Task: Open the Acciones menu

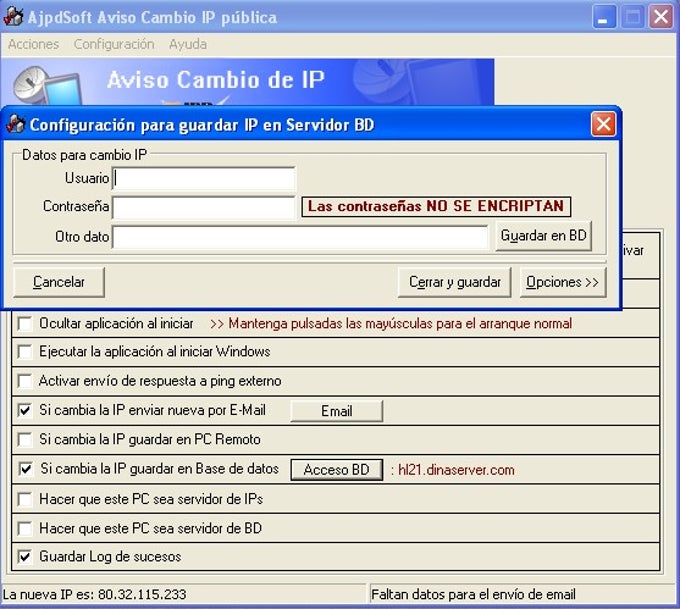Action: tap(33, 44)
